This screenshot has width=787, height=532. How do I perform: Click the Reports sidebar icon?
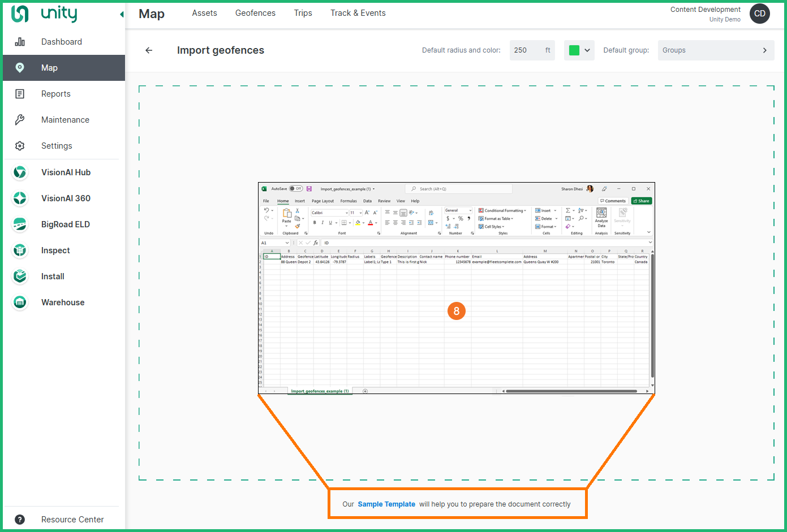tap(20, 94)
